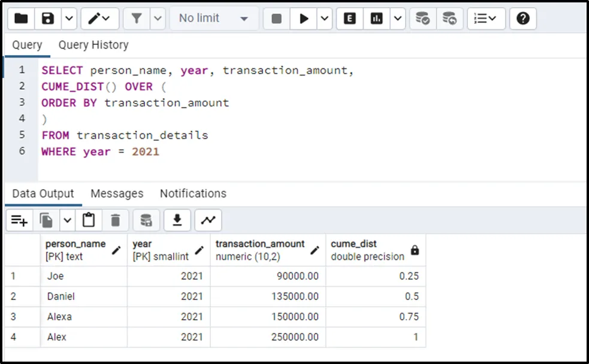
Task: Click the Save File disk icon
Action: (48, 19)
